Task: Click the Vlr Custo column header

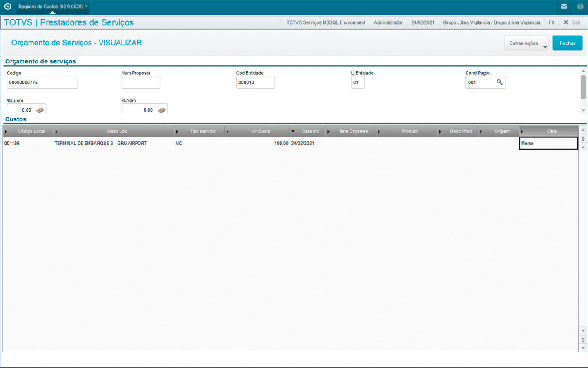Action: point(261,131)
